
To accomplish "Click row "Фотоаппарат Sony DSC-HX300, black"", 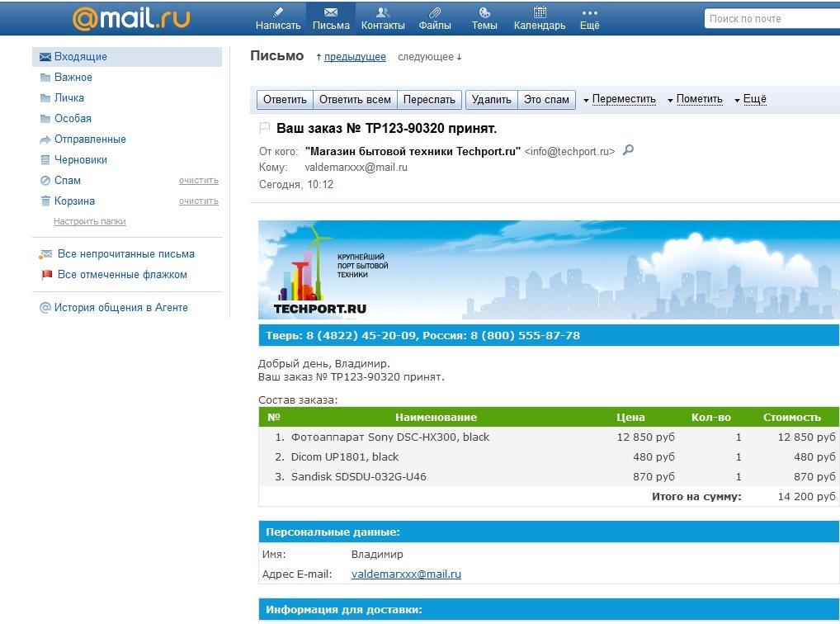I will 549,437.
